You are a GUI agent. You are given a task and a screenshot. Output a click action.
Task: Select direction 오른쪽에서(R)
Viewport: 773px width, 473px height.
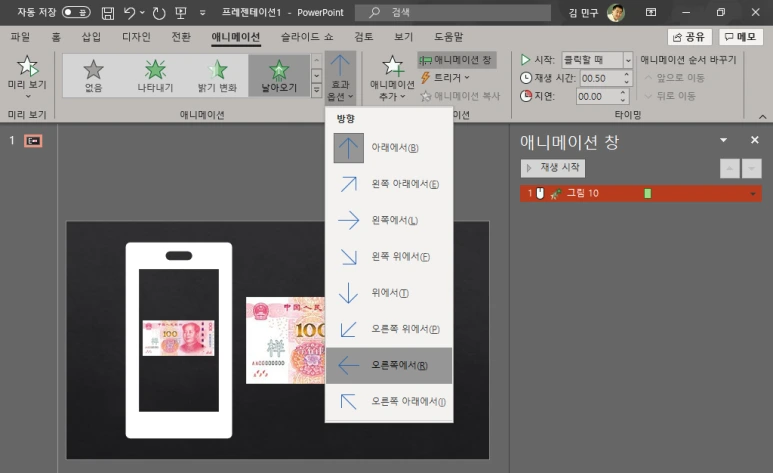[x=389, y=365]
